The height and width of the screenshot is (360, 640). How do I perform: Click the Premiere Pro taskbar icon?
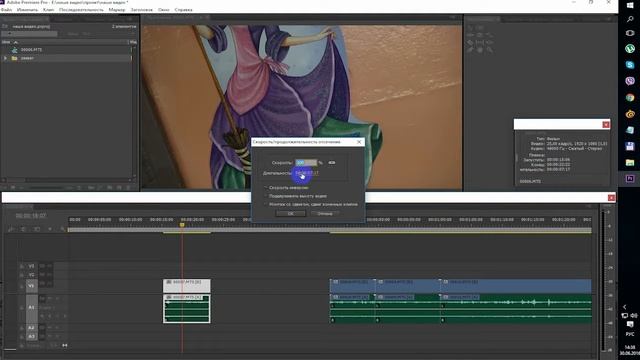click(630, 179)
